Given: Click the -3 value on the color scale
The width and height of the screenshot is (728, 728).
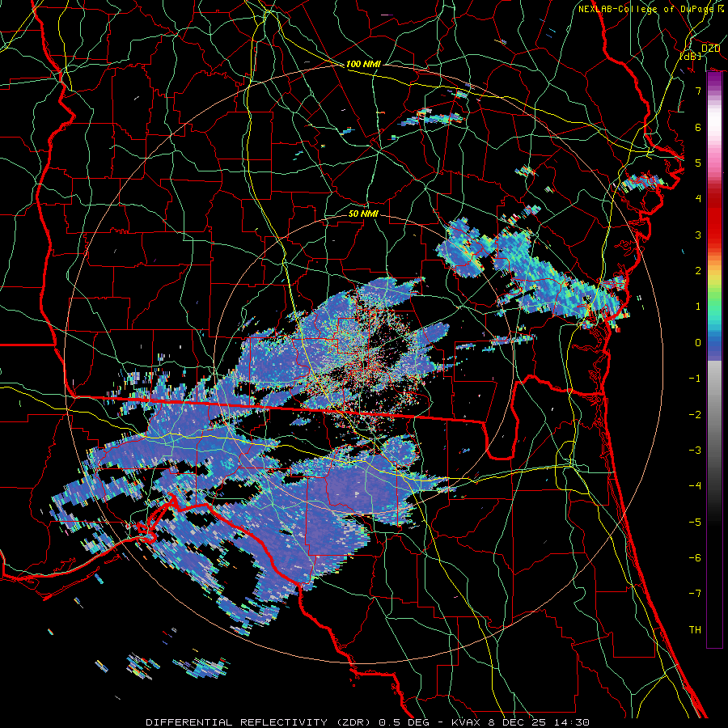Looking at the screenshot, I should point(695,451).
